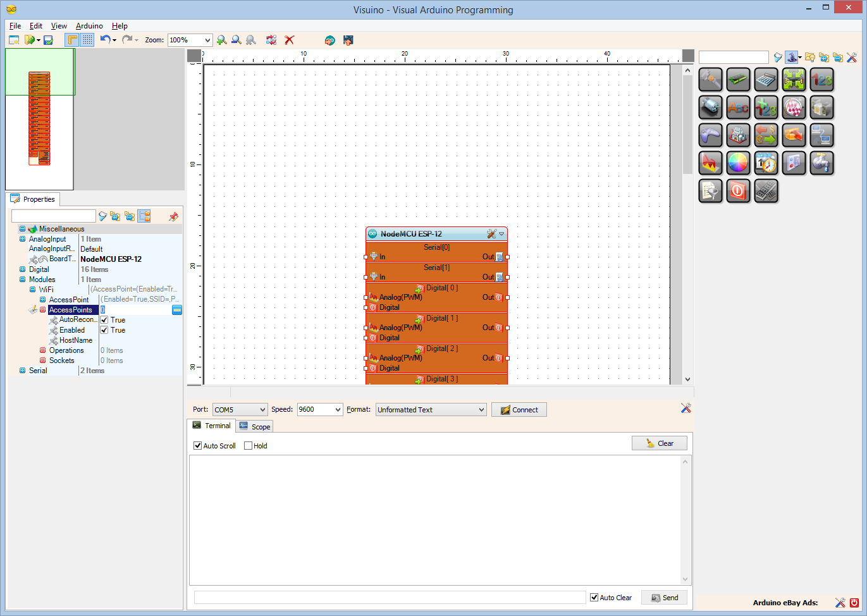Image resolution: width=867 pixels, height=616 pixels.
Task: Open the networked computers communication category
Action: [x=821, y=135]
